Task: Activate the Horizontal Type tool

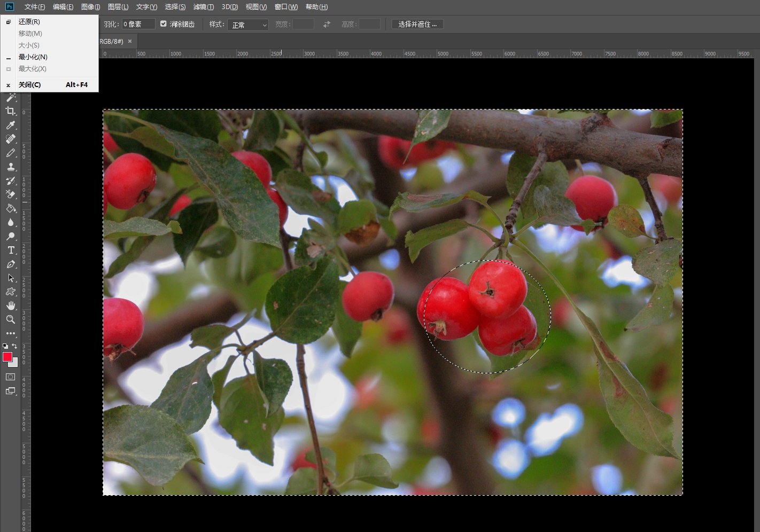Action: click(x=10, y=250)
